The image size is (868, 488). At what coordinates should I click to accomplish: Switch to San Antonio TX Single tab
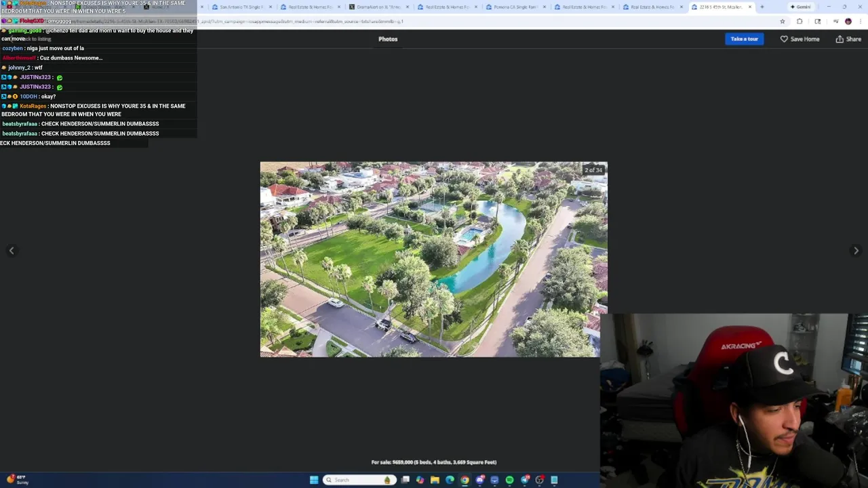coord(241,7)
